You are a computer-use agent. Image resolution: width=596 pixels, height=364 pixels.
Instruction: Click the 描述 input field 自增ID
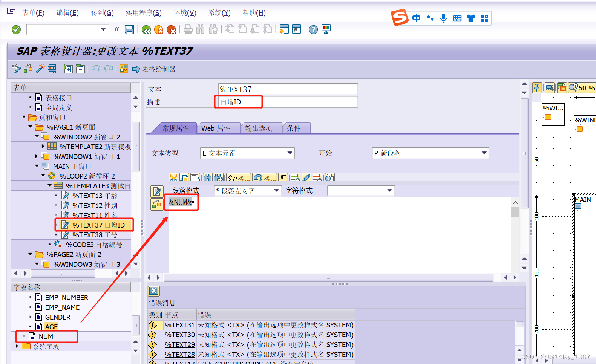click(288, 102)
